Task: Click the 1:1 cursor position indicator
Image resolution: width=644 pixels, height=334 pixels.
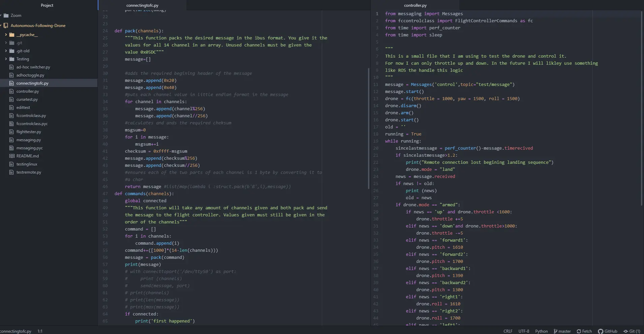Action: pyautogui.click(x=40, y=331)
